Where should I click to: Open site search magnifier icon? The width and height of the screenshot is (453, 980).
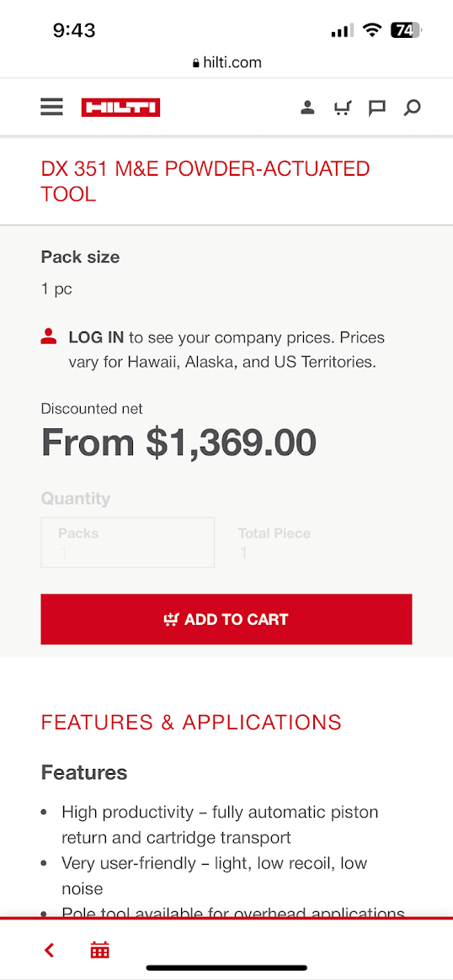[x=412, y=109]
